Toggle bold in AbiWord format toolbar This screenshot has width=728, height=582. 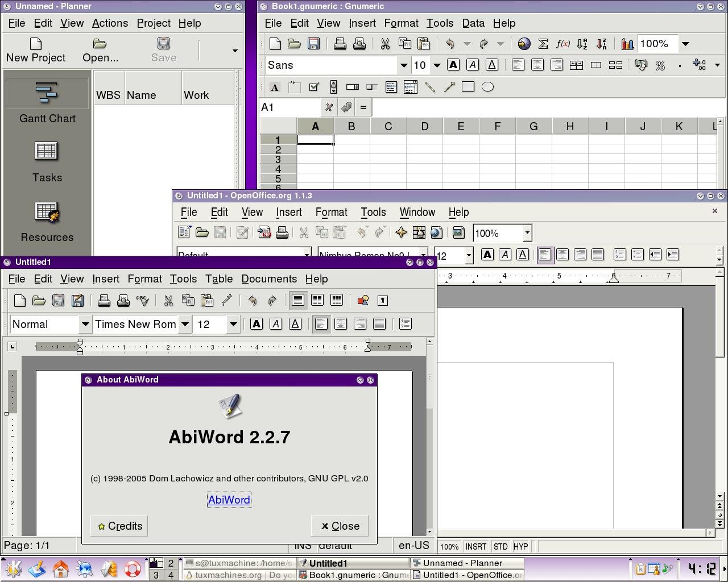point(257,324)
